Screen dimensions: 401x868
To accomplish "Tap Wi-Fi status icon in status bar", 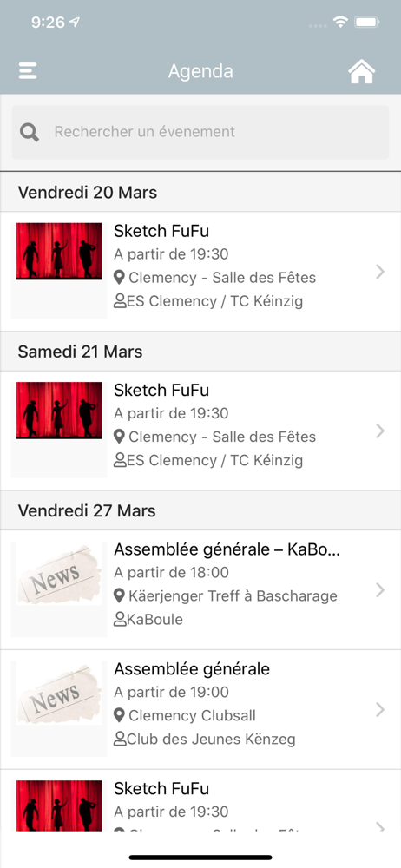I will coord(339,23).
